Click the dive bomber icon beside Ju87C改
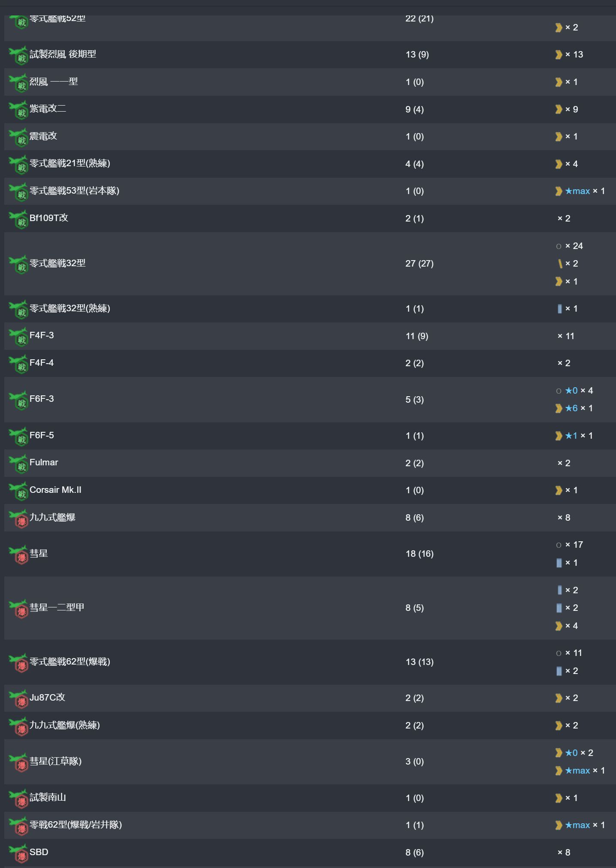 point(18,698)
